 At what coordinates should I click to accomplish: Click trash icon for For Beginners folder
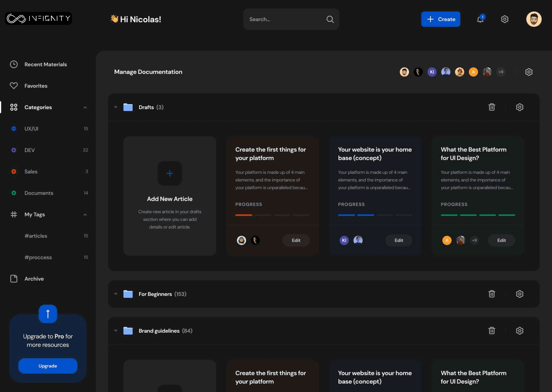point(492,294)
